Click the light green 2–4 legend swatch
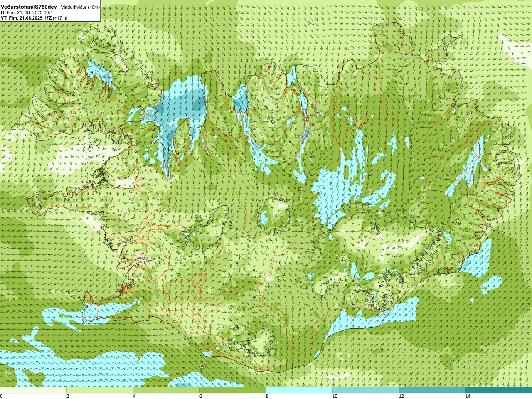The image size is (532, 399). (100, 390)
